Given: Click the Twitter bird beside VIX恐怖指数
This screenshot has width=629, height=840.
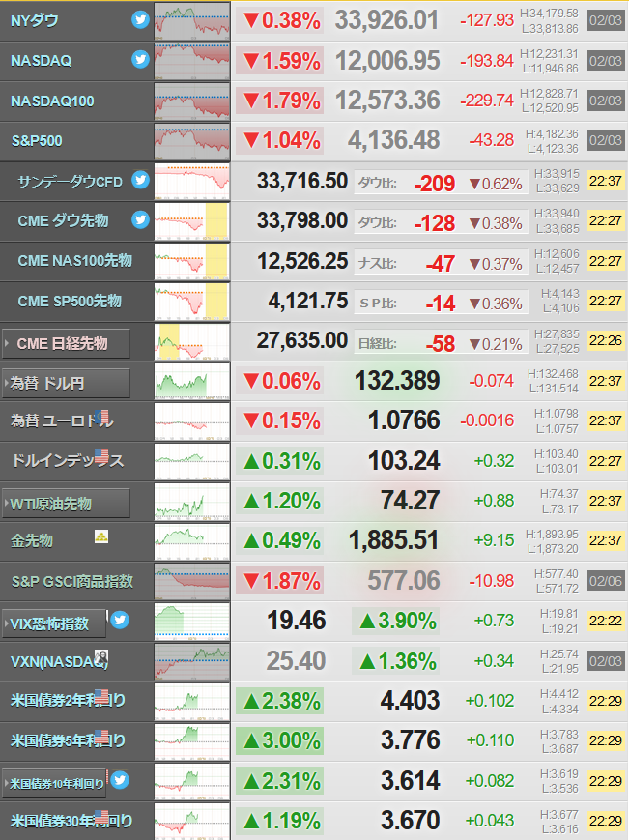Looking at the screenshot, I should click(x=120, y=620).
